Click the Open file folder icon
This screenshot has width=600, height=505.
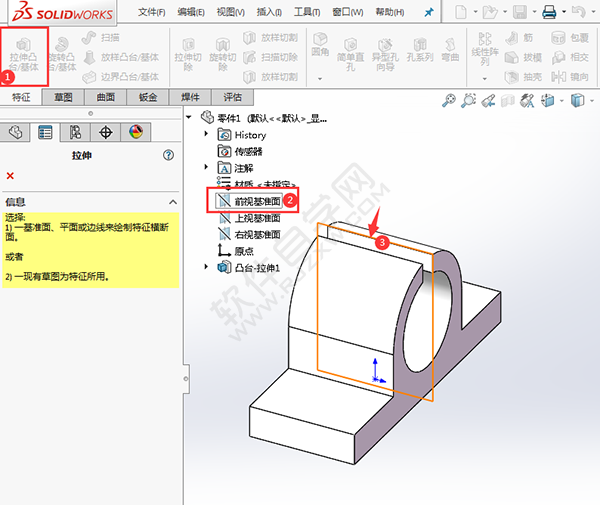[489, 12]
